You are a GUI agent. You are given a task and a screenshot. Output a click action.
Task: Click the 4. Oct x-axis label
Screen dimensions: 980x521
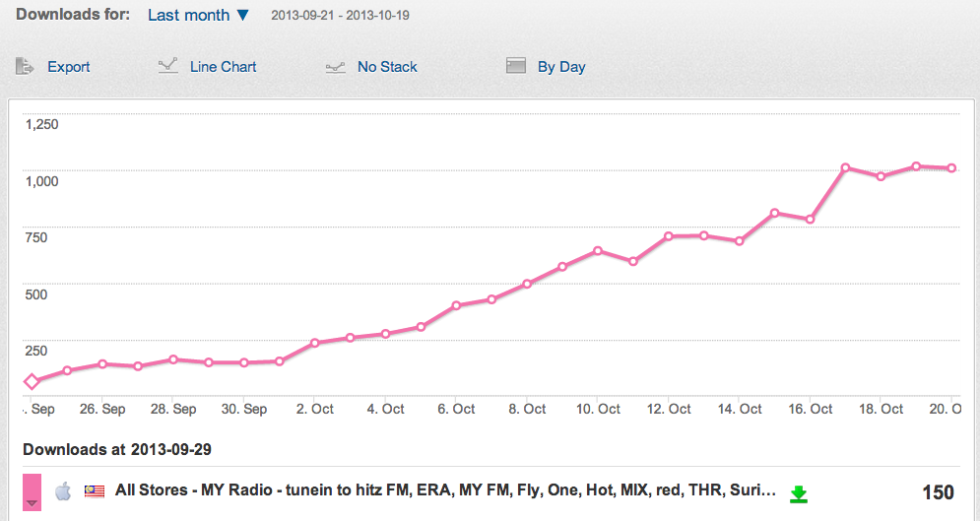point(386,409)
